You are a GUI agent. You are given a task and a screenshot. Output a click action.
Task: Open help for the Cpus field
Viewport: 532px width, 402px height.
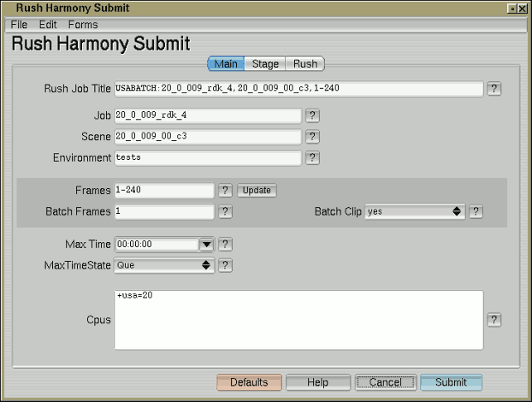point(494,320)
